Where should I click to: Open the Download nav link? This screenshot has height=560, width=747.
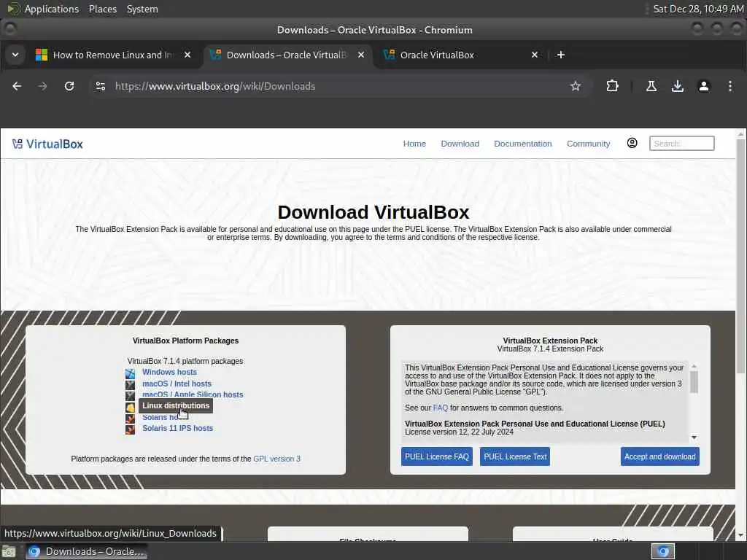point(460,144)
